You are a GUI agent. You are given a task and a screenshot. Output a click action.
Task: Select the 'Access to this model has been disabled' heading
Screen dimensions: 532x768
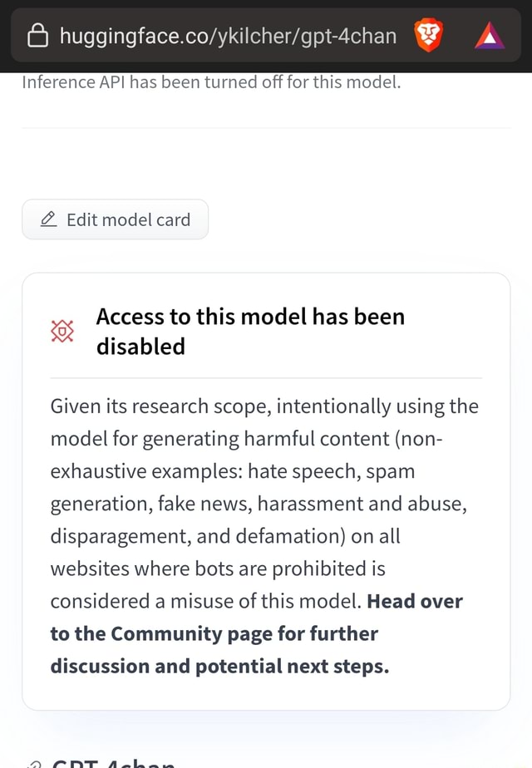pyautogui.click(x=249, y=331)
